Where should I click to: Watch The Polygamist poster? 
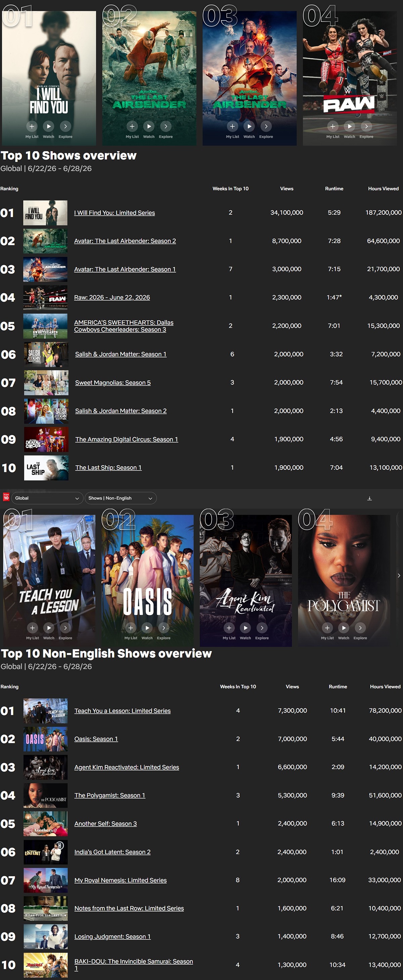[344, 628]
